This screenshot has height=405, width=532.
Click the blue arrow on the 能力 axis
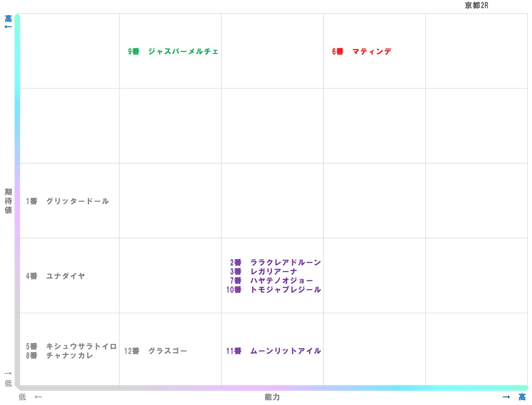pyautogui.click(x=506, y=397)
